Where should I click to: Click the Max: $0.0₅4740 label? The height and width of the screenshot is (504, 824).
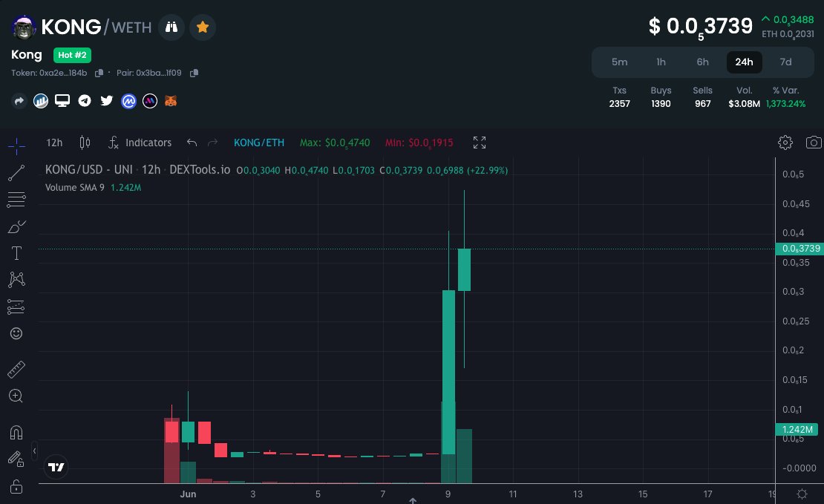[335, 143]
